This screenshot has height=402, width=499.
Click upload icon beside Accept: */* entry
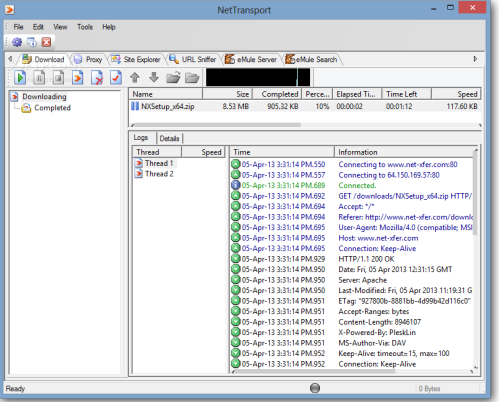coord(236,206)
